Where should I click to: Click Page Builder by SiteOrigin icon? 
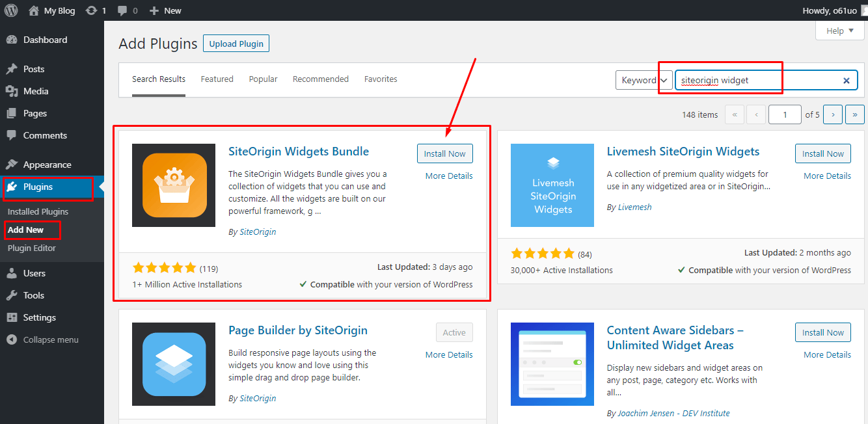tap(174, 364)
